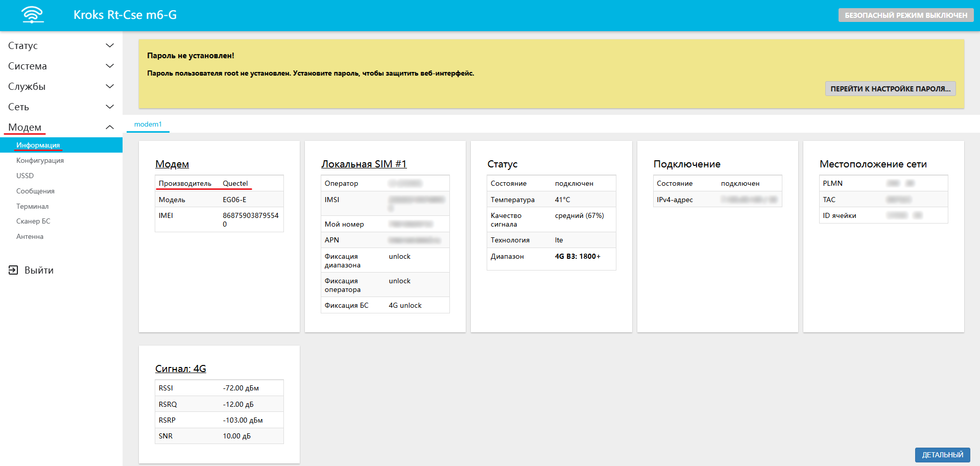Viewport: 980px width, 466px height.
Task: Toggle the Безопасный режим выключен button
Action: click(x=905, y=15)
